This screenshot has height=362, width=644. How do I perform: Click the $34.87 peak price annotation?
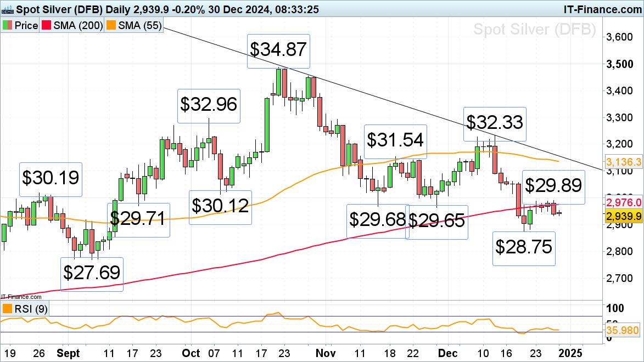(279, 51)
